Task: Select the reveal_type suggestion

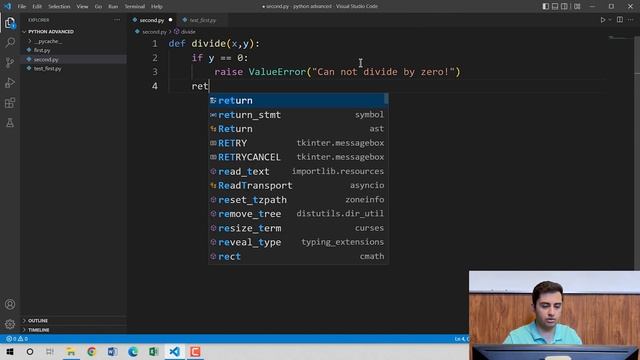Action: [x=298, y=242]
